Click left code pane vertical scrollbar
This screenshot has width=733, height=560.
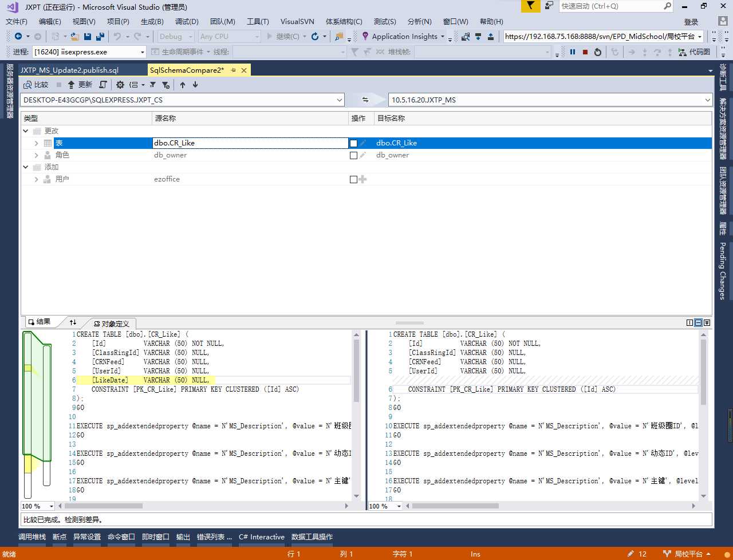356,415
